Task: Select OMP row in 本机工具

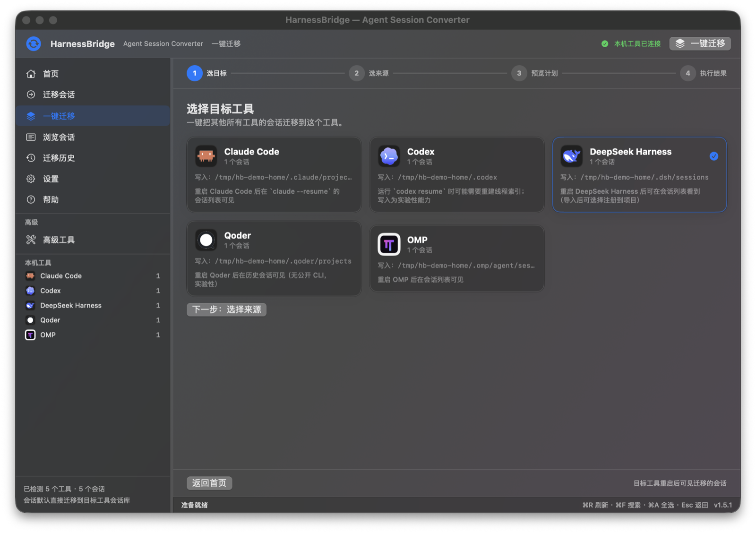Action: (93, 335)
